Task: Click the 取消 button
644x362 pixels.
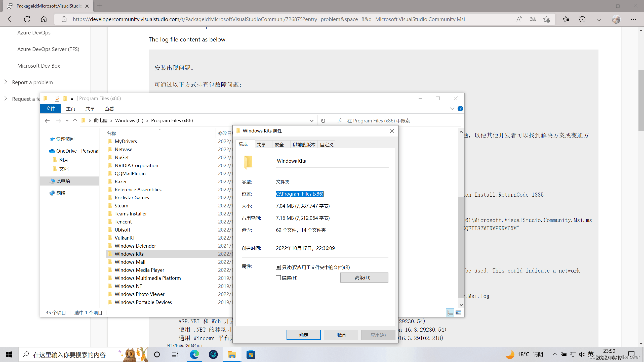Action: pyautogui.click(x=341, y=335)
